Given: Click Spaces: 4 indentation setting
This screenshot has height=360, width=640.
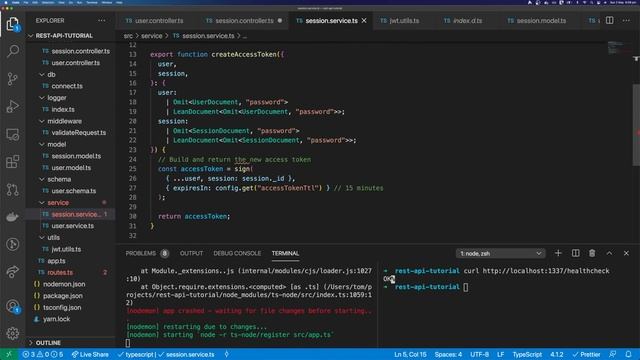Looking at the screenshot, I should click(x=448, y=354).
